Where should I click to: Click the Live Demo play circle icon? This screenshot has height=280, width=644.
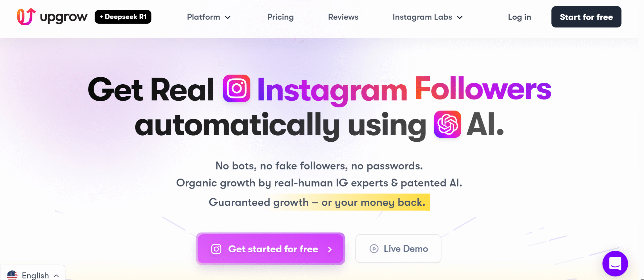point(374,249)
